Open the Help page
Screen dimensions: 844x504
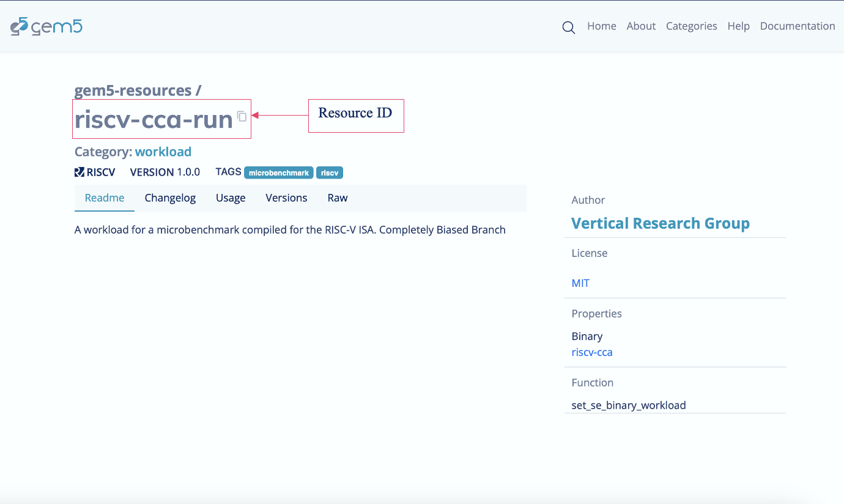[x=738, y=26]
